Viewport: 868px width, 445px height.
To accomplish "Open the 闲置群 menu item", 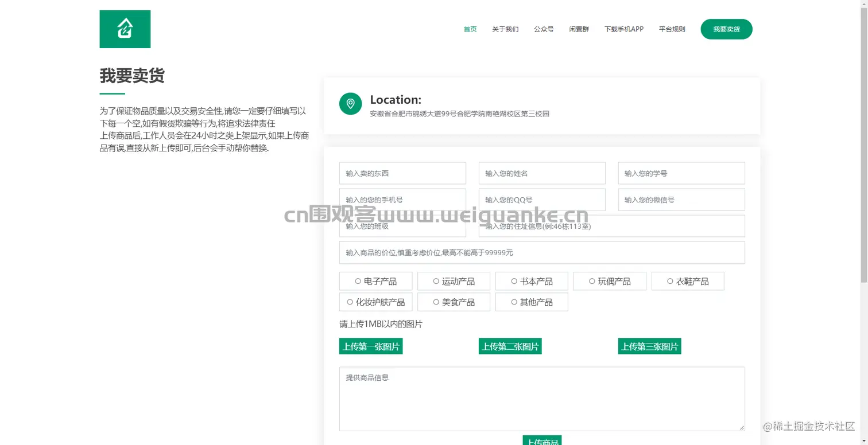I will pyautogui.click(x=579, y=29).
